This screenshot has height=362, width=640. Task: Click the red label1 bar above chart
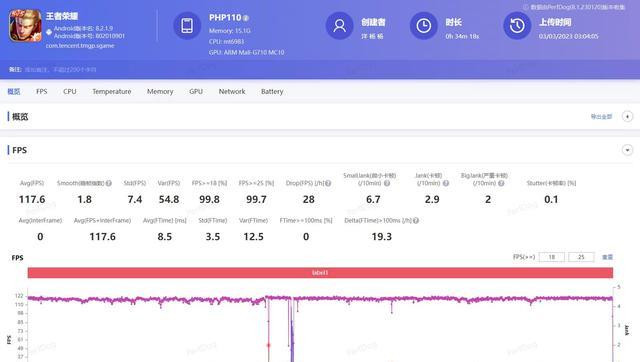pos(320,273)
